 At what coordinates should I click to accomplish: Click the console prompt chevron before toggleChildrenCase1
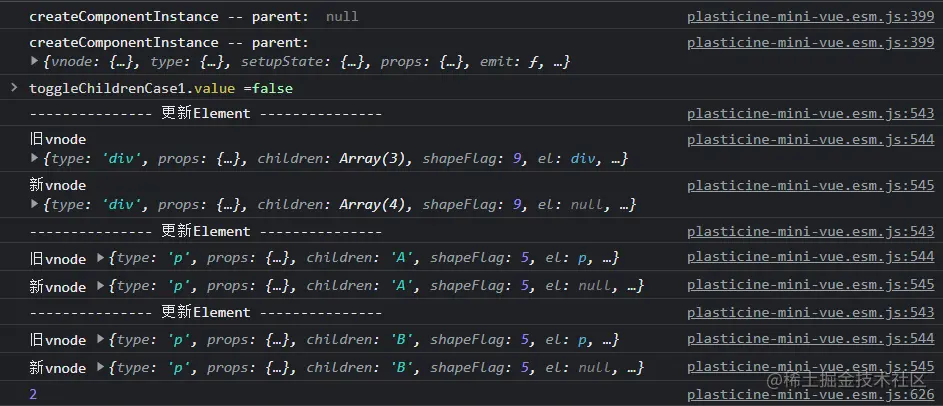pyautogui.click(x=14, y=88)
